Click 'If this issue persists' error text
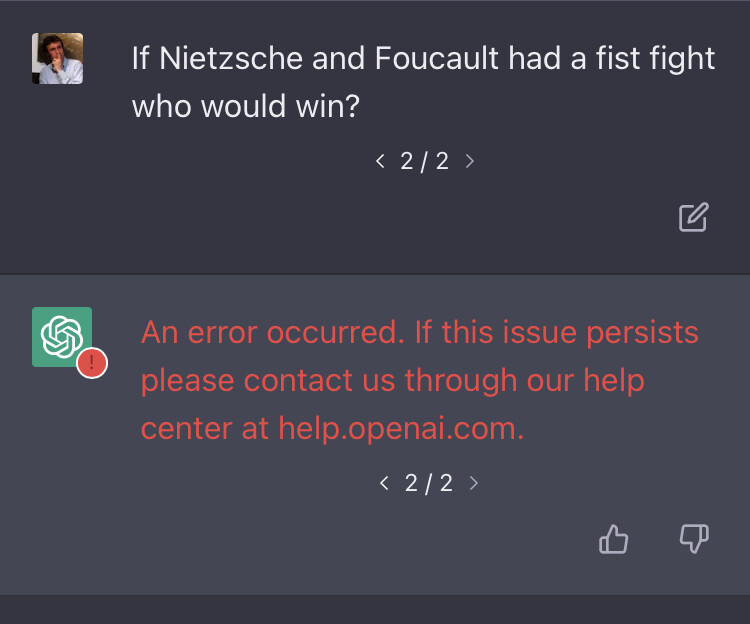Image resolution: width=750 pixels, height=624 pixels. point(557,333)
